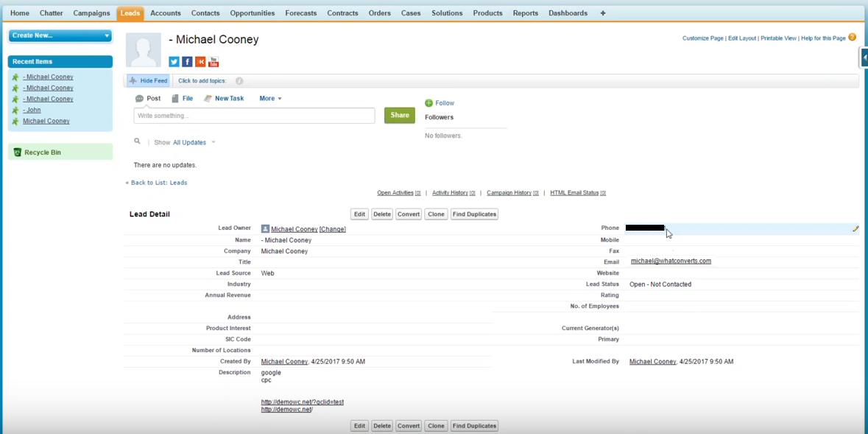The width and height of the screenshot is (868, 434).
Task: Click the Lead Owner user icon
Action: [x=265, y=229]
